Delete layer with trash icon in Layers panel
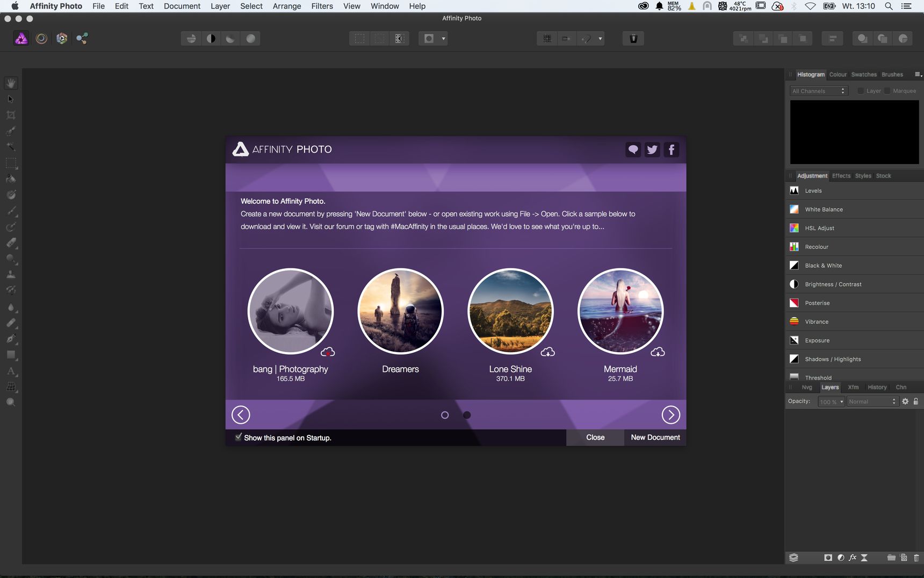The height and width of the screenshot is (578, 924). point(916,558)
